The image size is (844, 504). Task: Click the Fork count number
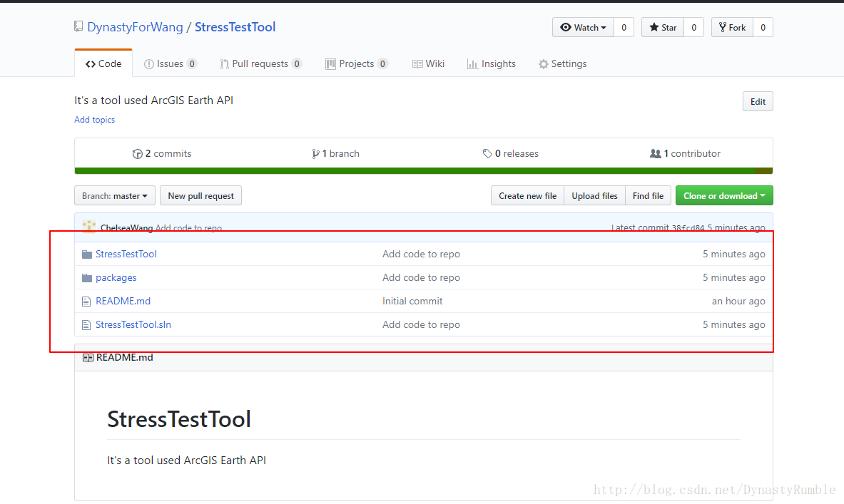763,27
